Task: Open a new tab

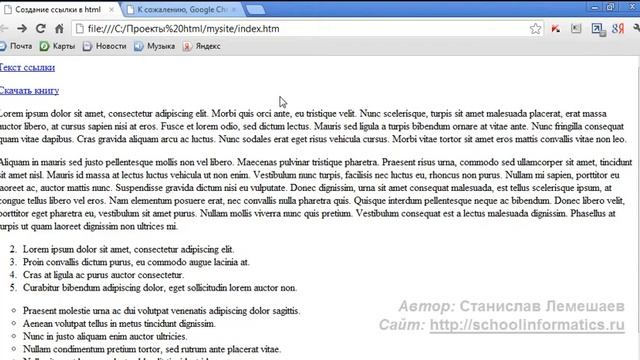Action: pos(256,10)
